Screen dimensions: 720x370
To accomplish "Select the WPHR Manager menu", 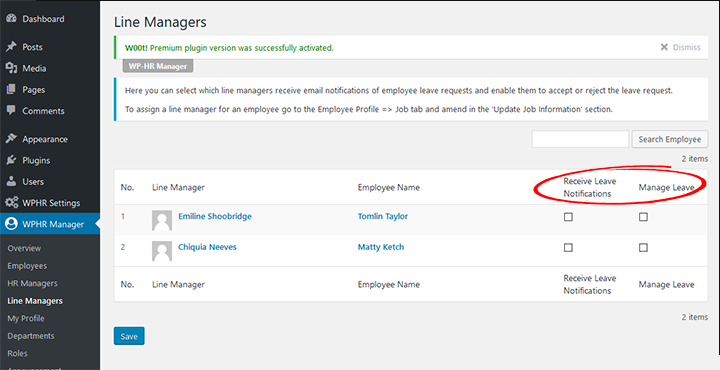I will tap(50, 224).
